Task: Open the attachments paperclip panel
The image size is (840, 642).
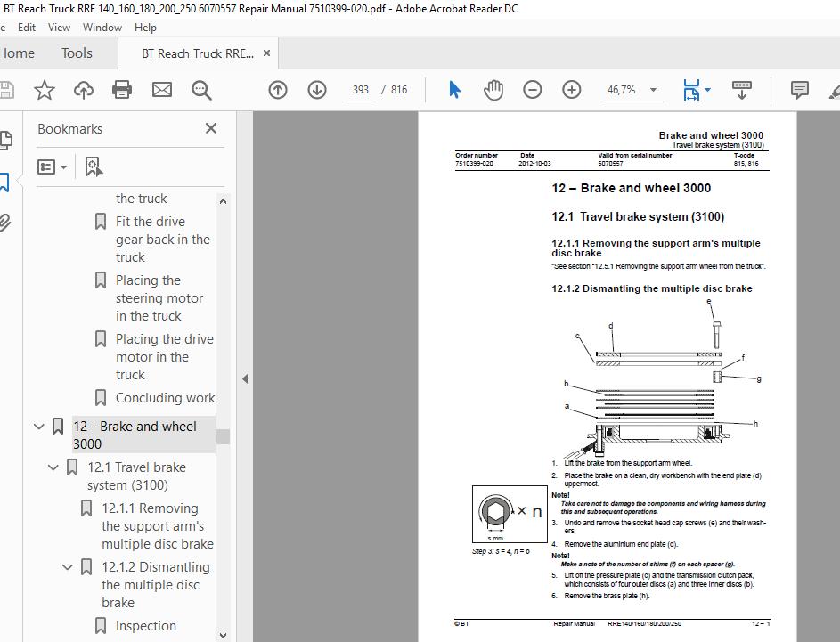Action: pyautogui.click(x=4, y=223)
